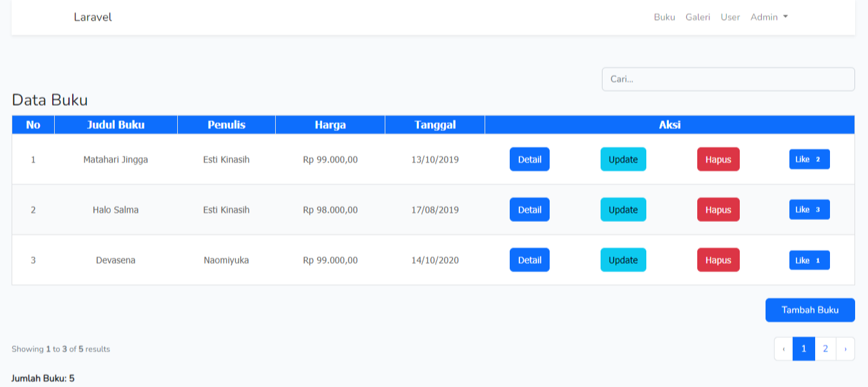The height and width of the screenshot is (387, 868).
Task: Edit Devasena using Update button
Action: 623,260
